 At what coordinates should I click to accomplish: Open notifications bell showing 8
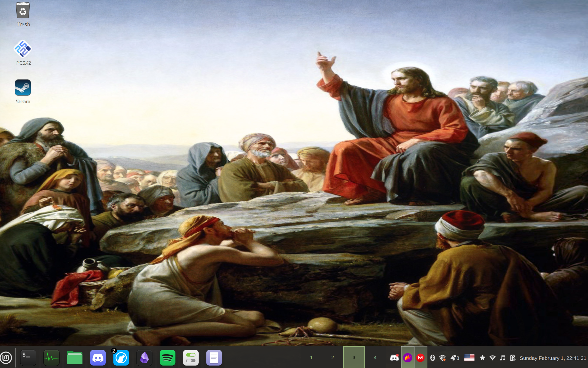(455, 358)
